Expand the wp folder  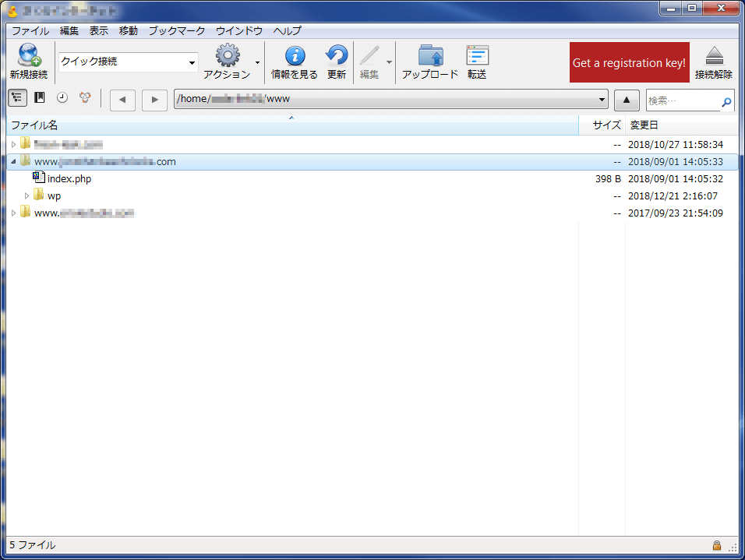pos(27,196)
